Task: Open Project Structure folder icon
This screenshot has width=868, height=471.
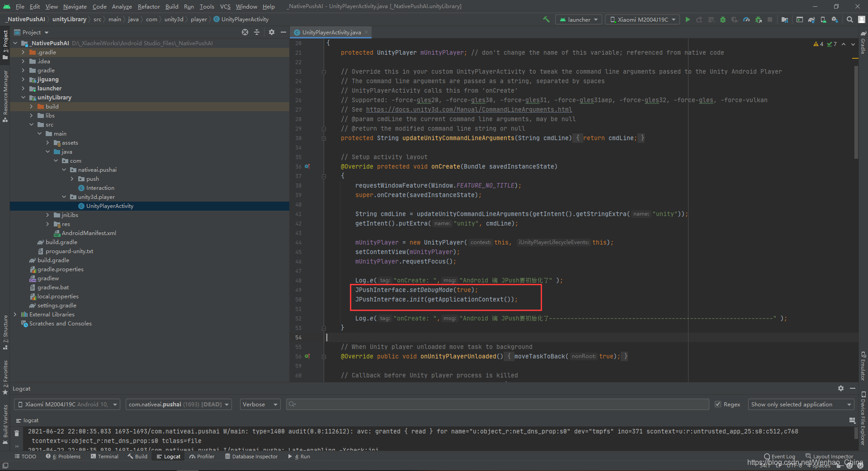Action: click(x=784, y=19)
